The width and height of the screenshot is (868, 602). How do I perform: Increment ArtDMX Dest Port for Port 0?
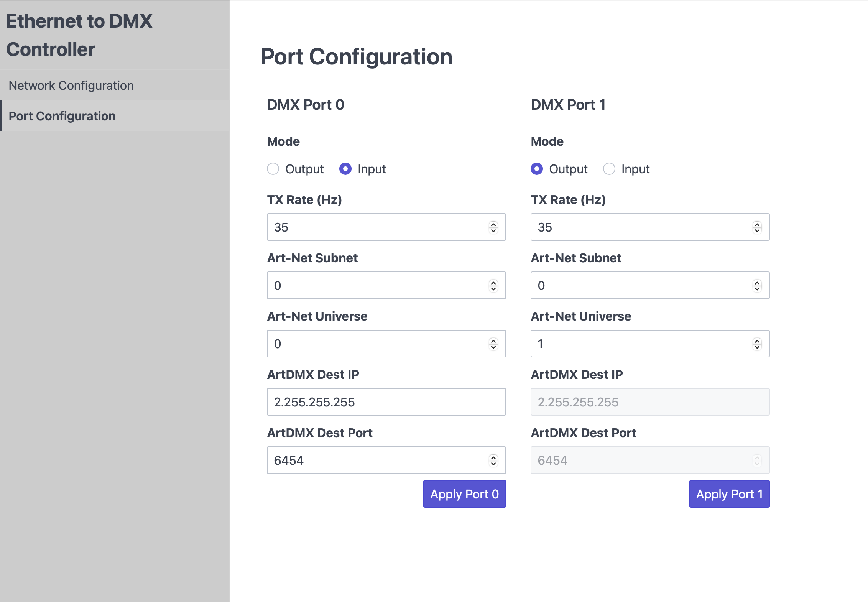coord(494,458)
